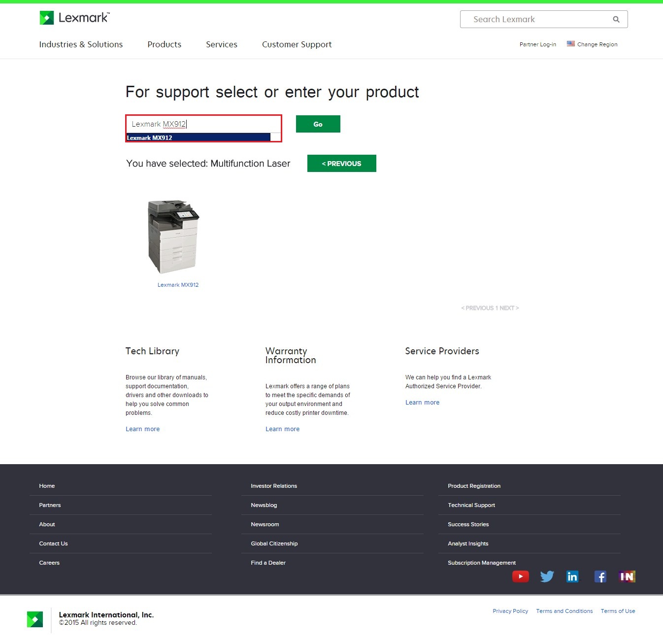Open the Contact Us footer link

coord(53,543)
